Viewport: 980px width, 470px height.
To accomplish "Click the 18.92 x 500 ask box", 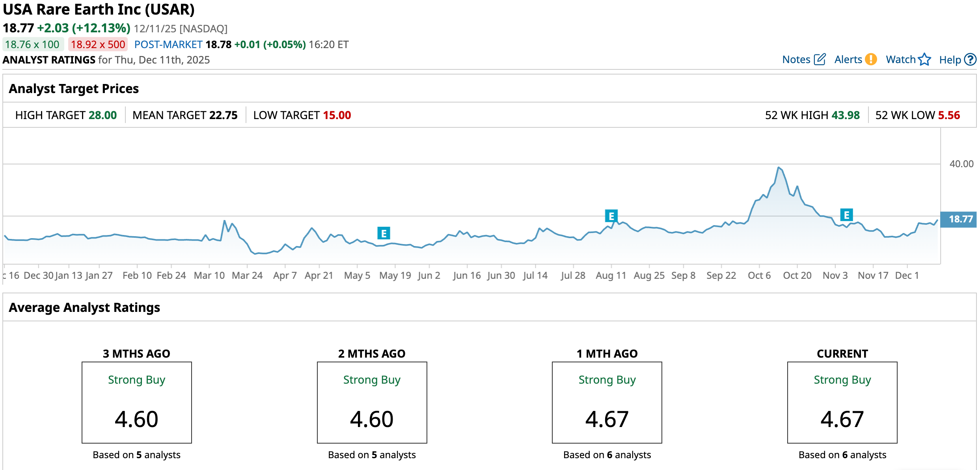I will pos(98,45).
